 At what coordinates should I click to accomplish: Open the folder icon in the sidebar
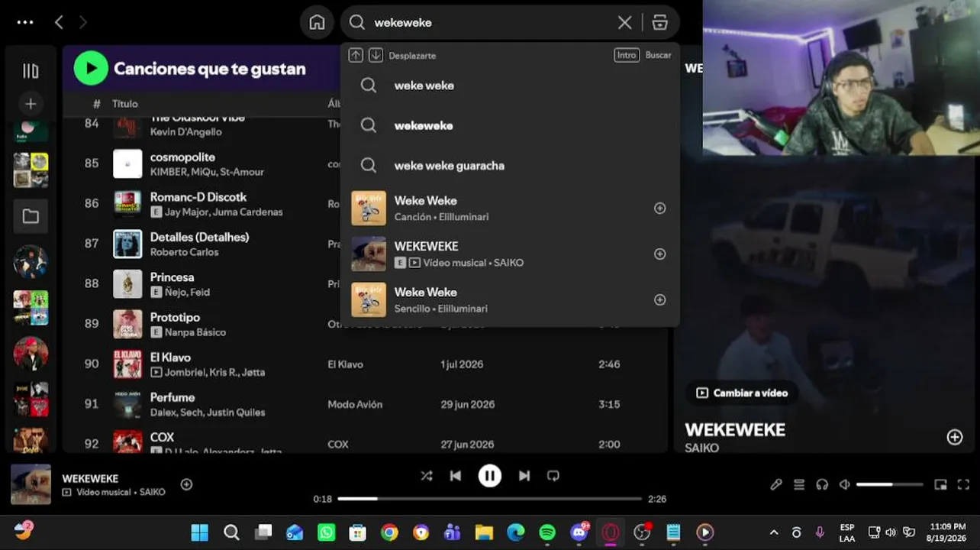[31, 216]
